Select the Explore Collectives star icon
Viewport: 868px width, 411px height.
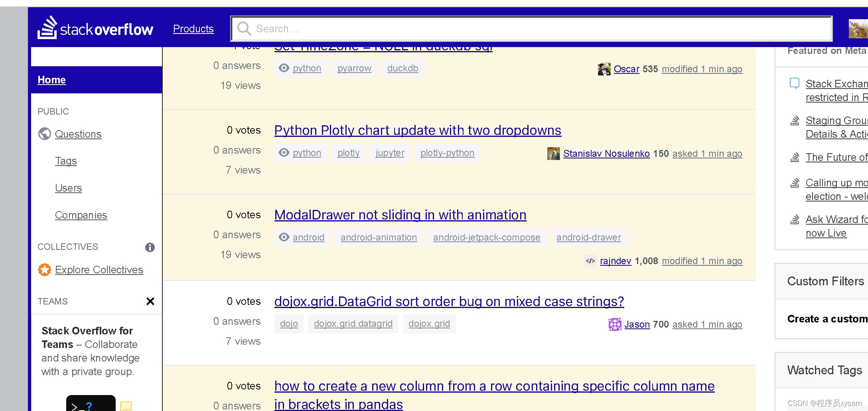pyautogui.click(x=44, y=269)
